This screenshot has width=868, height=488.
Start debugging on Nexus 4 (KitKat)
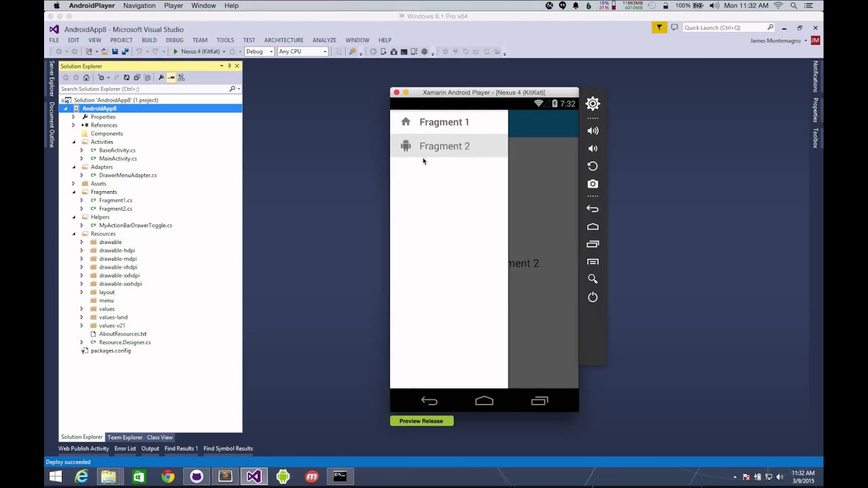coord(197,52)
